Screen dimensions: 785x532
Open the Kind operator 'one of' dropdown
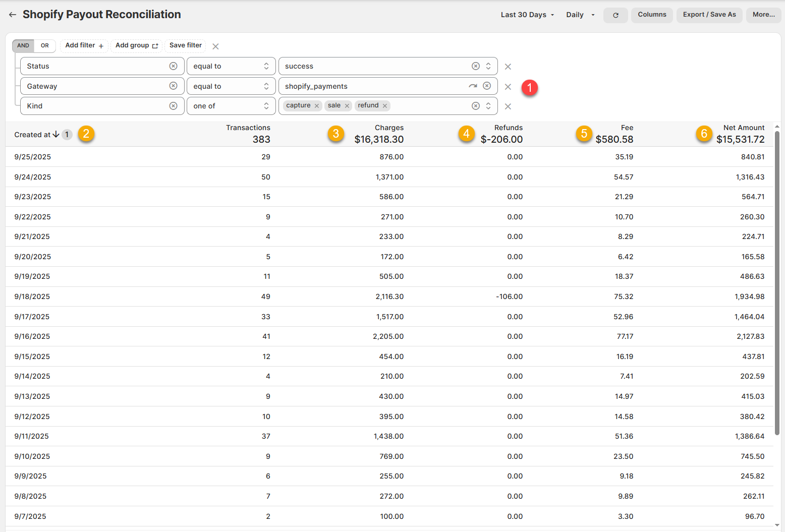[x=231, y=106]
